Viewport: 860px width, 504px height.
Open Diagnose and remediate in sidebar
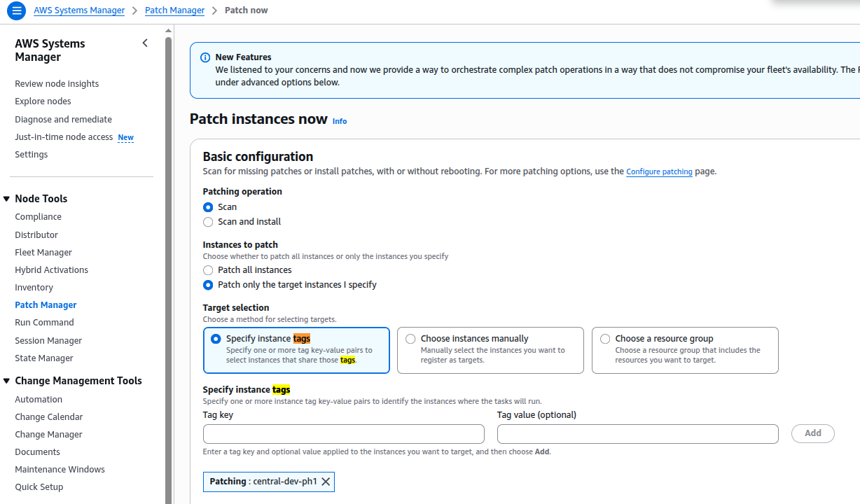coord(63,120)
